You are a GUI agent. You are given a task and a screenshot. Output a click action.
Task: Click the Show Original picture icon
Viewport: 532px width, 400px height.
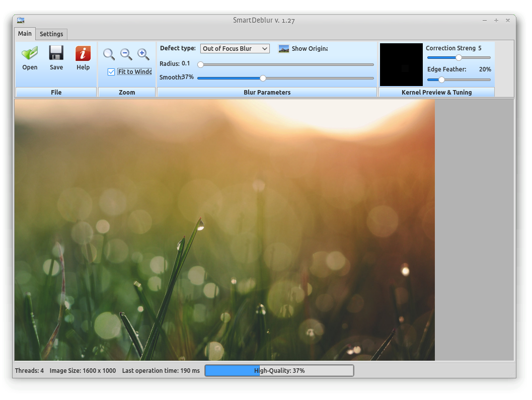[x=284, y=49]
